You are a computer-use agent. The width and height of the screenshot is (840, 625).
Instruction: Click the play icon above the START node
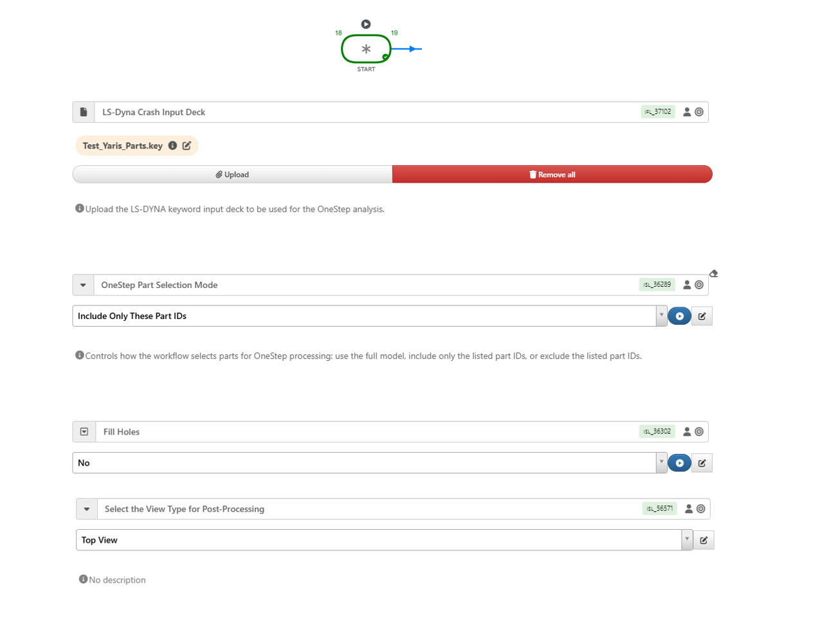click(365, 24)
